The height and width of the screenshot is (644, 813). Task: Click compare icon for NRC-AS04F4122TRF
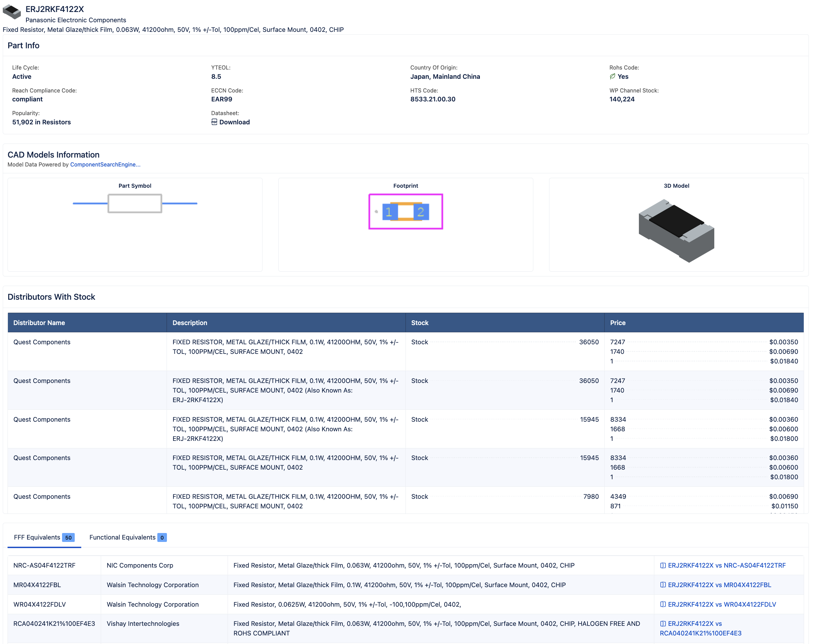point(663,565)
